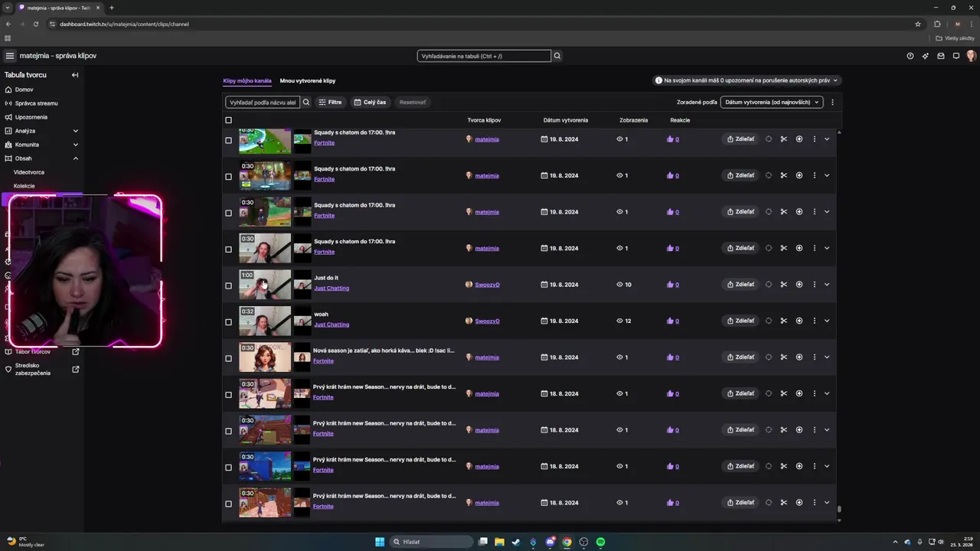This screenshot has height=551, width=980.
Task: Open SwoozyD link on 'woah' row
Action: tap(487, 321)
